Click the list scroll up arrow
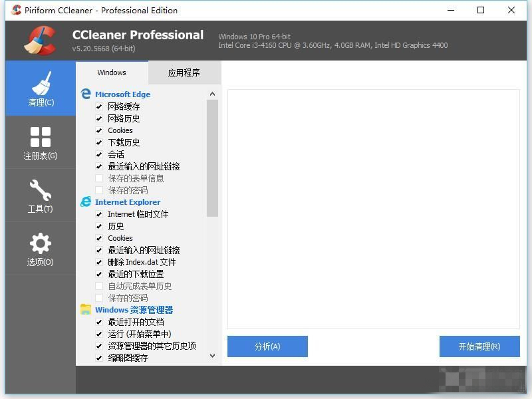The image size is (532, 399). tap(212, 94)
